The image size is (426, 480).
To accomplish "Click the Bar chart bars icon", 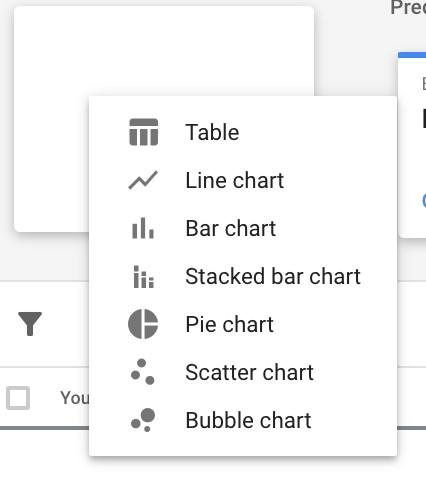I will point(143,228).
